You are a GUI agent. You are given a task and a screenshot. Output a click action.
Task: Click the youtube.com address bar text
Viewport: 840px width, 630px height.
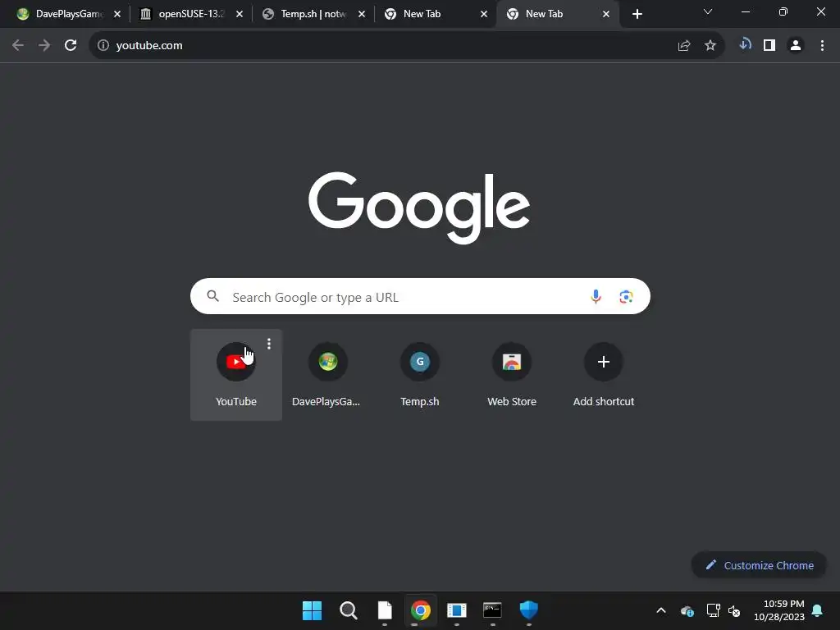click(149, 46)
